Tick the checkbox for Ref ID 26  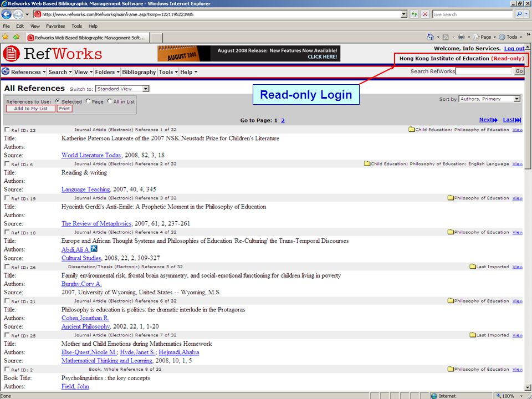click(7, 267)
